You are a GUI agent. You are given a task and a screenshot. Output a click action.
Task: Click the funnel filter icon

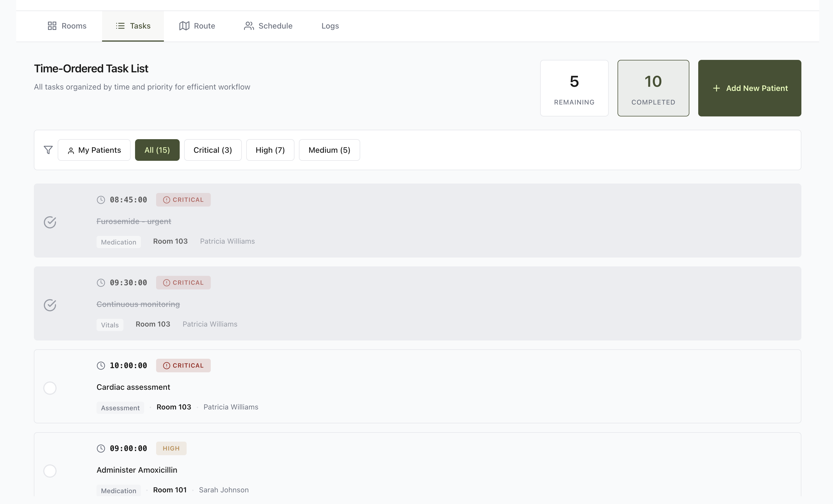point(48,150)
